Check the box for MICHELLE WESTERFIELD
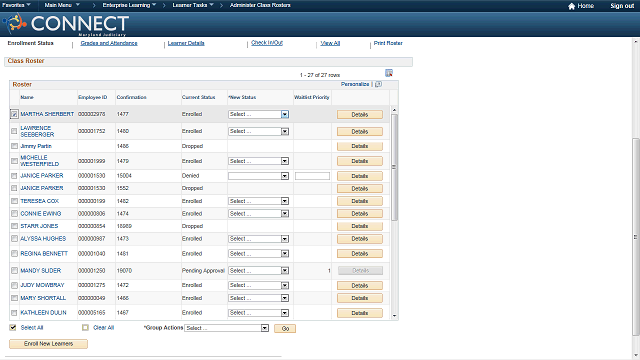This screenshot has width=640, height=360. tap(14, 161)
